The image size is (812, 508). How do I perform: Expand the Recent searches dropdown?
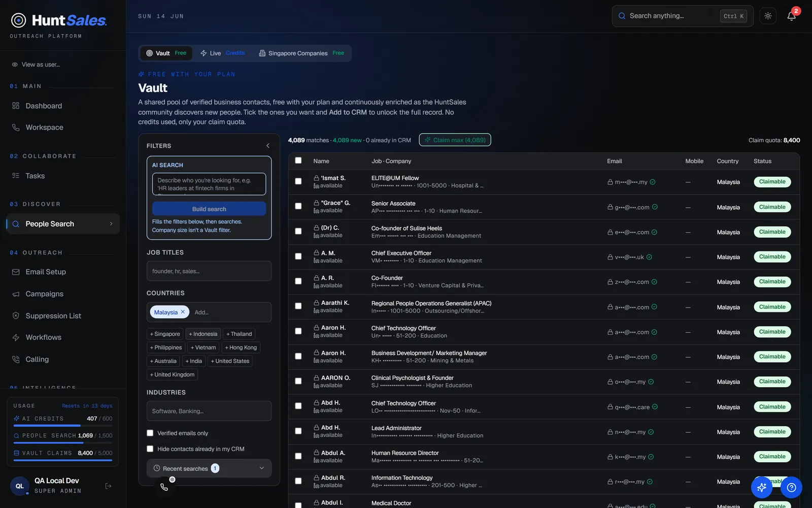[x=209, y=468]
